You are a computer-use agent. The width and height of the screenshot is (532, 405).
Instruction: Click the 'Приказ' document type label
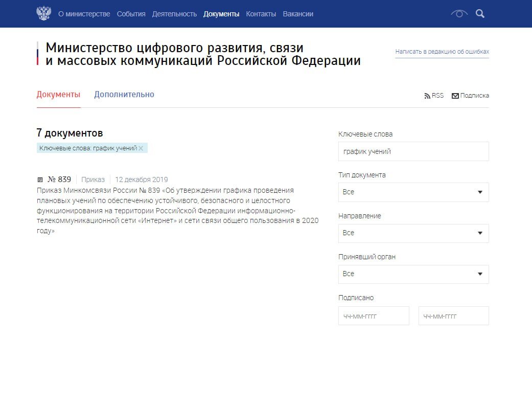click(93, 179)
